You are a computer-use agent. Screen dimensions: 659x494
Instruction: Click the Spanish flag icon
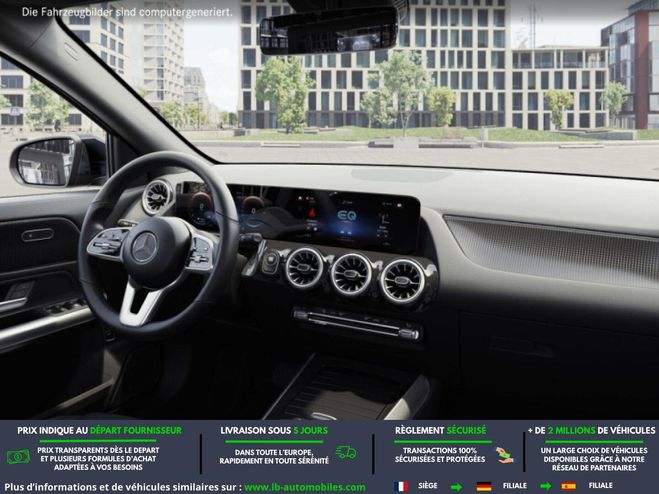point(568,486)
